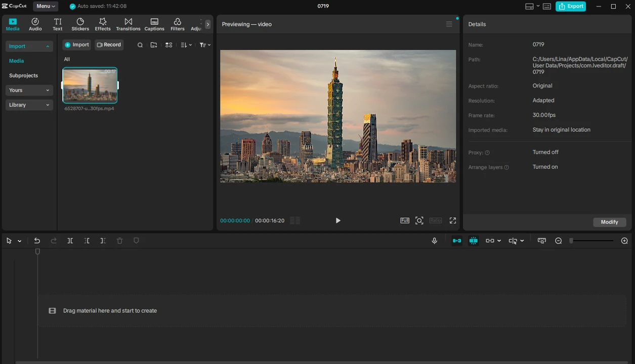Click the trash Delete icon in timeline toolbar
This screenshot has height=364, width=635.
[120, 241]
